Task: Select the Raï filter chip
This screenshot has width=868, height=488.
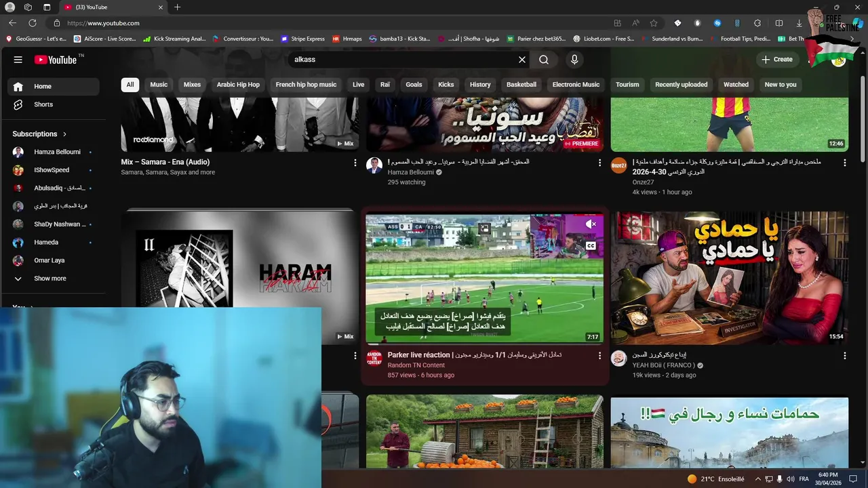Action: [x=385, y=85]
